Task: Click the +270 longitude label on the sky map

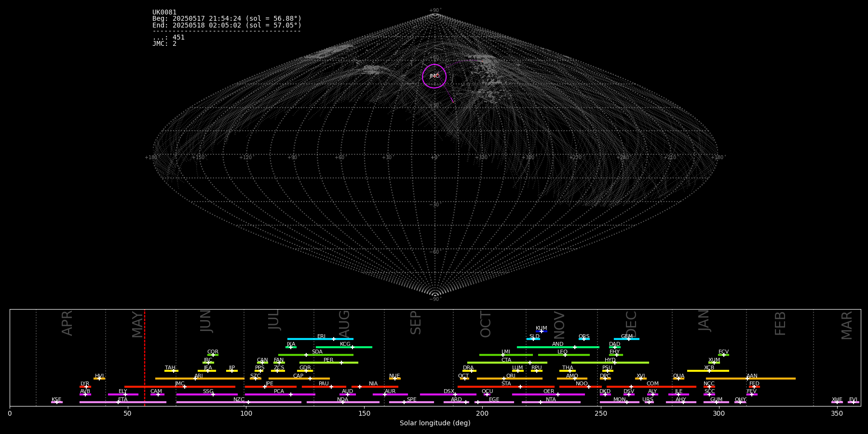Action: tap(575, 158)
